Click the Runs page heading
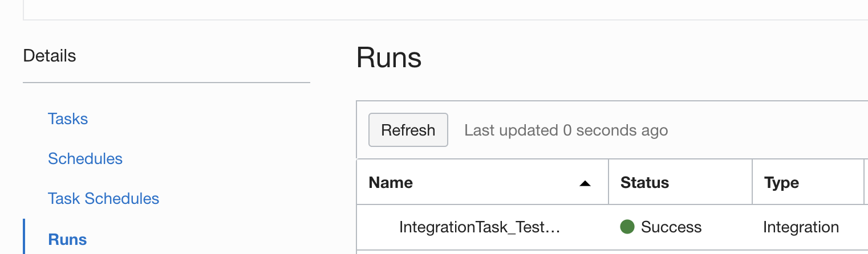868x254 pixels. (389, 58)
